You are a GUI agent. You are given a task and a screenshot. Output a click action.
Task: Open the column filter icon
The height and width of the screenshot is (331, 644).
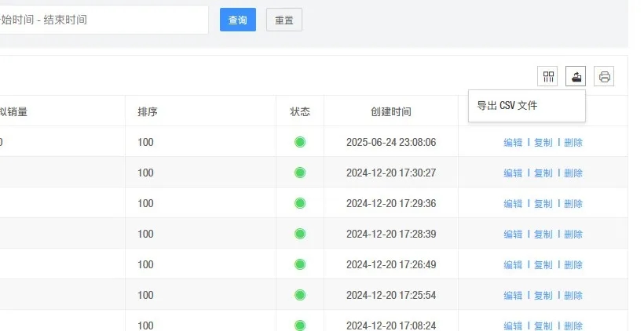point(547,76)
